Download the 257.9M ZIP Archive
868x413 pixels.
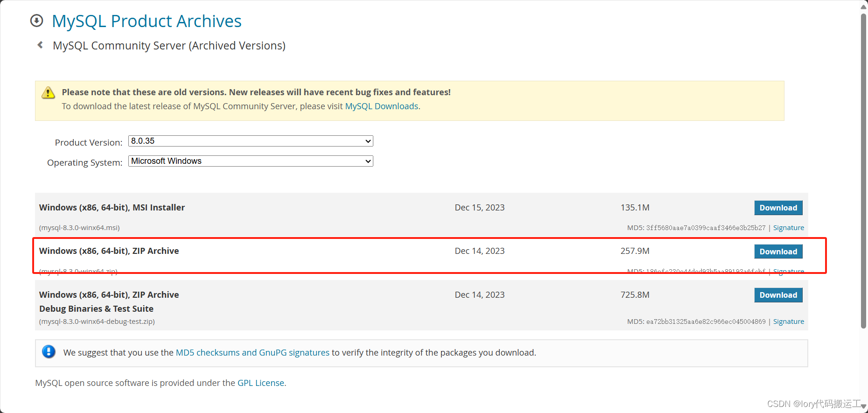778,252
